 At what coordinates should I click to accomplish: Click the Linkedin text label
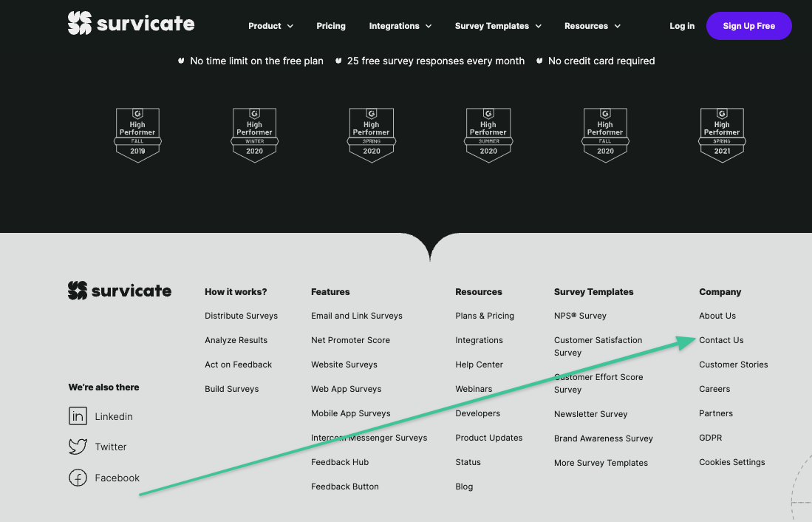click(x=113, y=416)
